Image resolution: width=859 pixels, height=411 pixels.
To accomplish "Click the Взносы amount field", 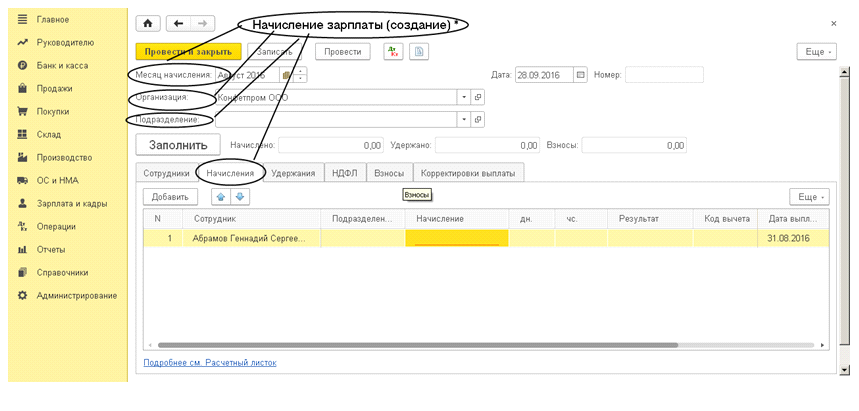I will [634, 146].
